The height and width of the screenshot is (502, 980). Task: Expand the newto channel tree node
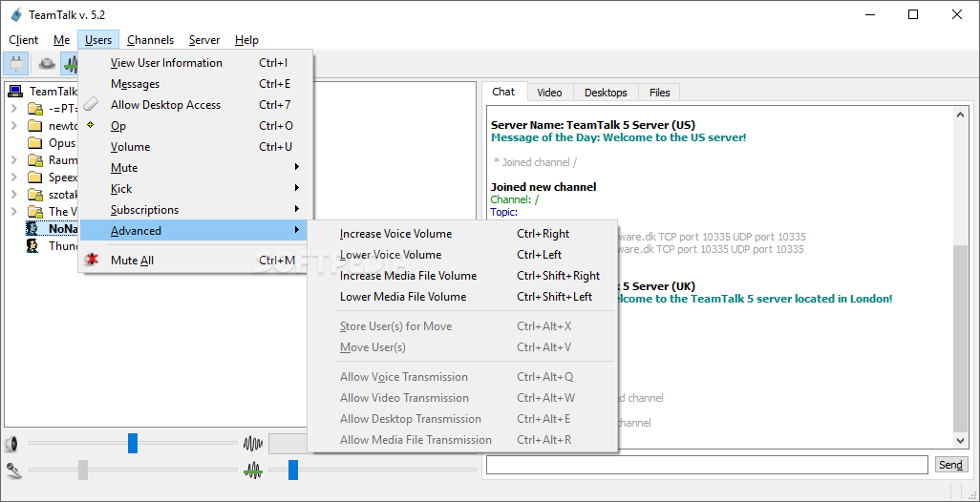click(x=13, y=126)
